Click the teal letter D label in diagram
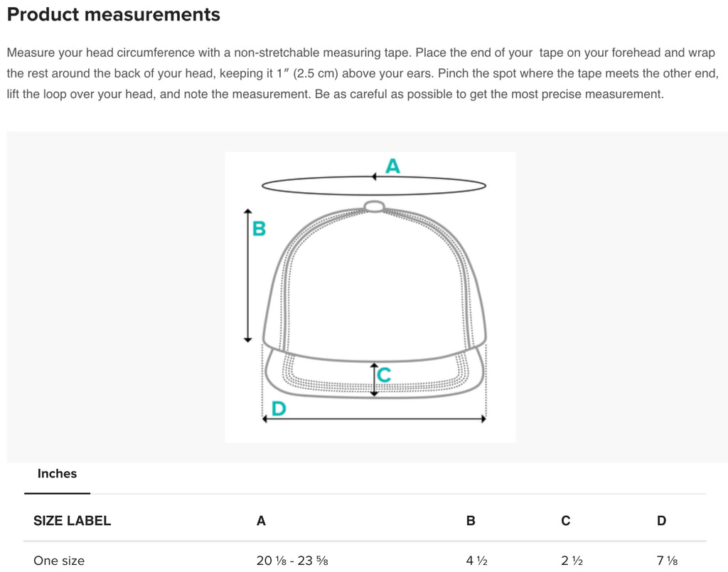This screenshot has width=728, height=572. [279, 409]
